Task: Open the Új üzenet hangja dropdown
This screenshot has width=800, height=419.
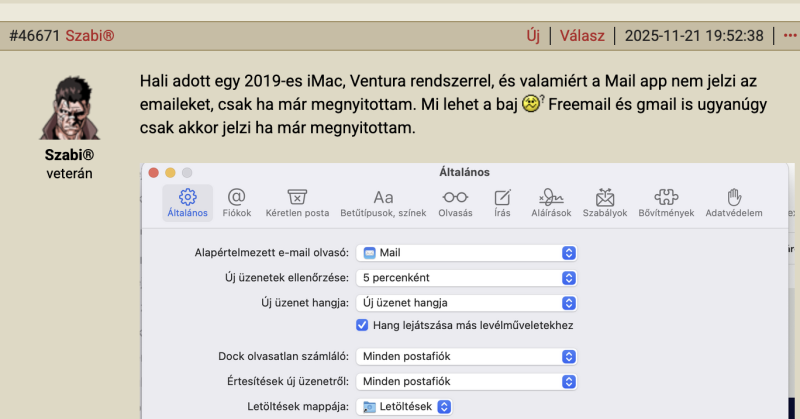Action: coord(468,302)
